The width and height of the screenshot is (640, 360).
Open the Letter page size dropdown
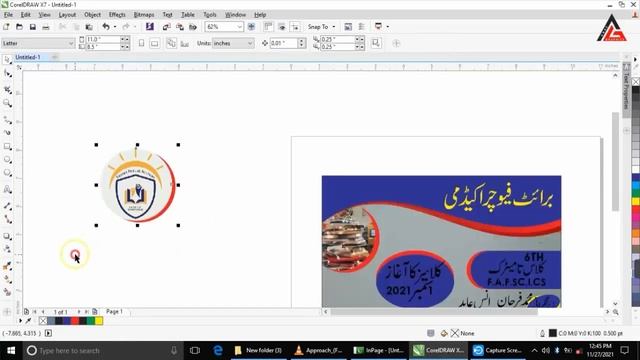pyautogui.click(x=71, y=43)
